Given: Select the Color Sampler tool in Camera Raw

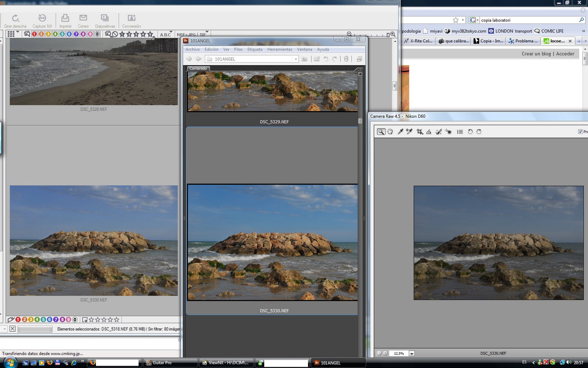Looking at the screenshot, I should [x=409, y=132].
